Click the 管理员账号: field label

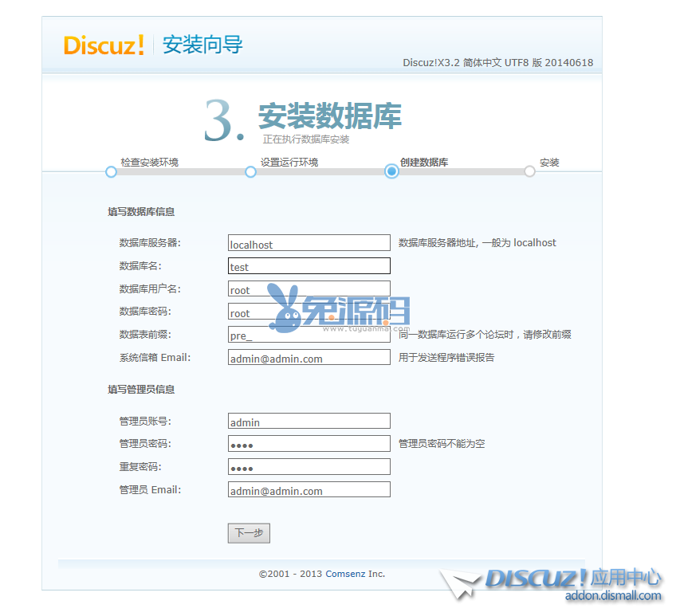pyautogui.click(x=145, y=421)
